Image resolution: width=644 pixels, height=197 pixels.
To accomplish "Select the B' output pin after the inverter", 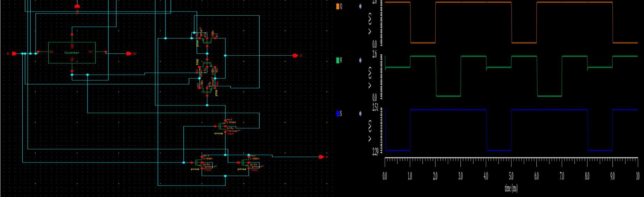I will [x=129, y=54].
